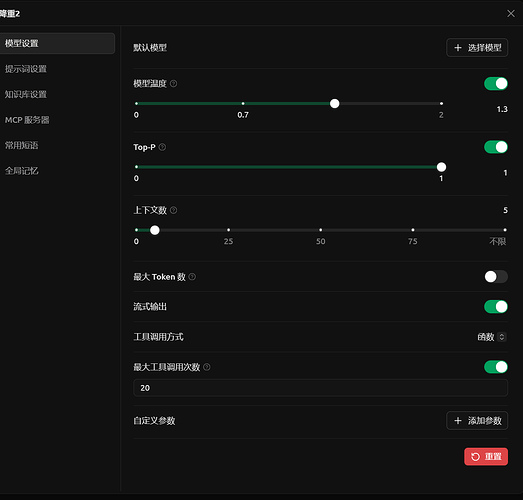The height and width of the screenshot is (500, 523).
Task: Turn off 流式输出 switch
Action: (x=496, y=307)
